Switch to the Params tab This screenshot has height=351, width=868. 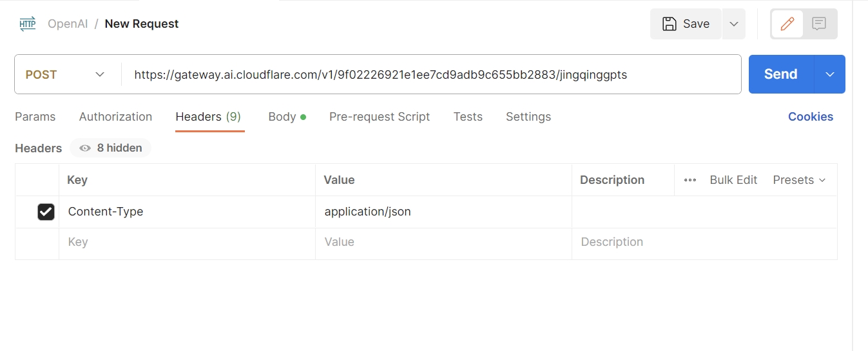[35, 117]
